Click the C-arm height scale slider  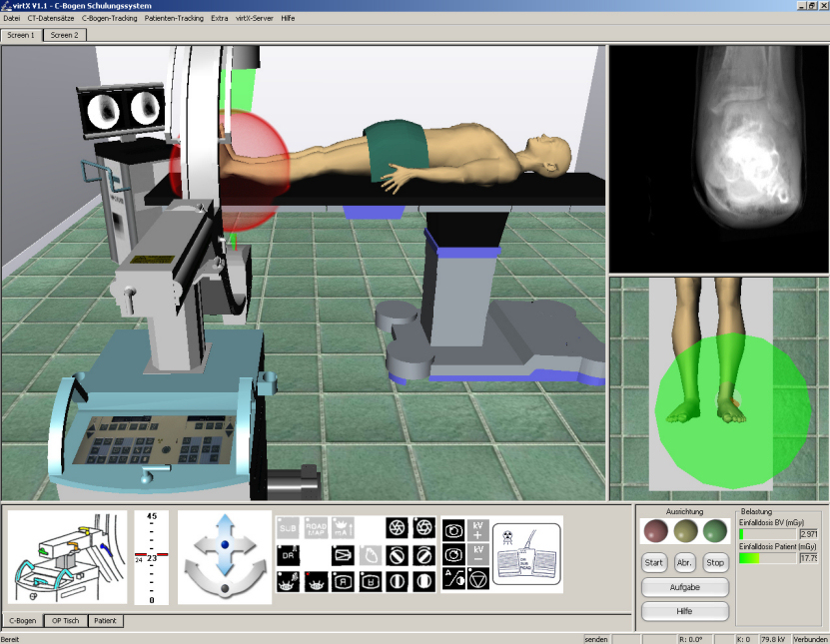tap(151, 557)
